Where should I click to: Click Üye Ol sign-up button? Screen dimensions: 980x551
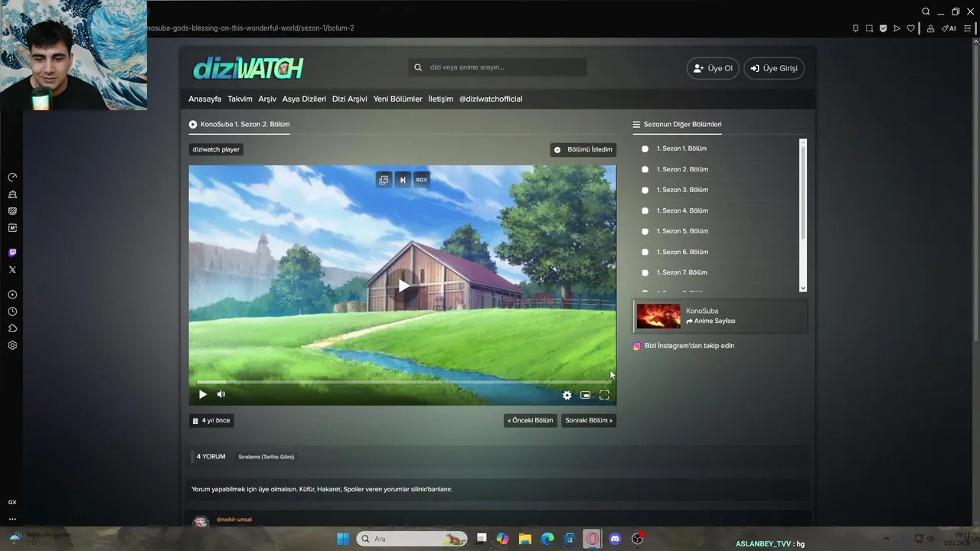point(713,68)
